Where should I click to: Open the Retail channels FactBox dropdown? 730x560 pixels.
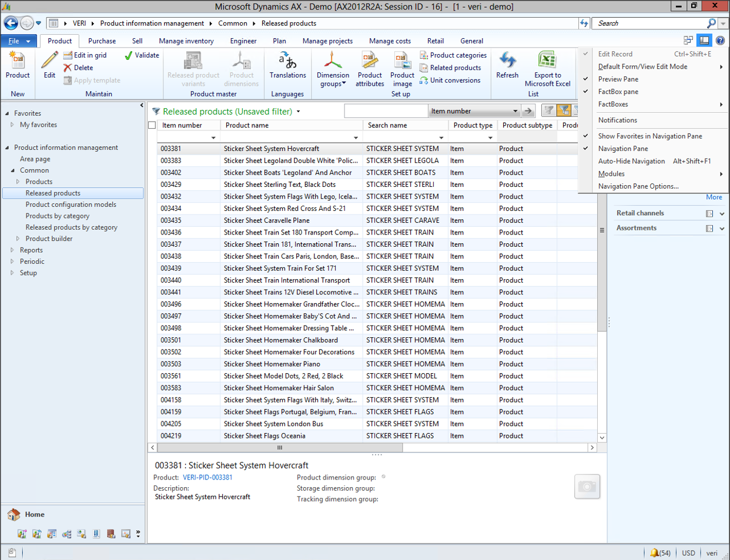[x=723, y=213]
